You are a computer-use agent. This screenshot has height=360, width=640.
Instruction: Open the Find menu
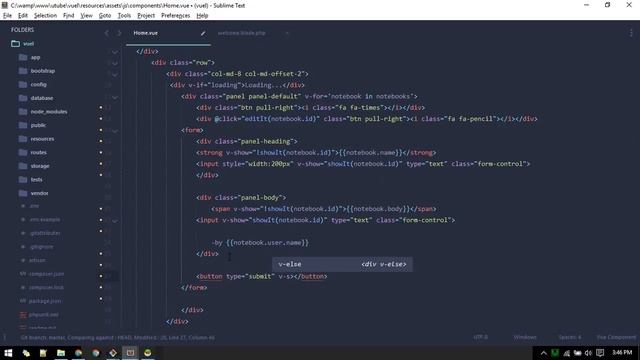point(69,16)
